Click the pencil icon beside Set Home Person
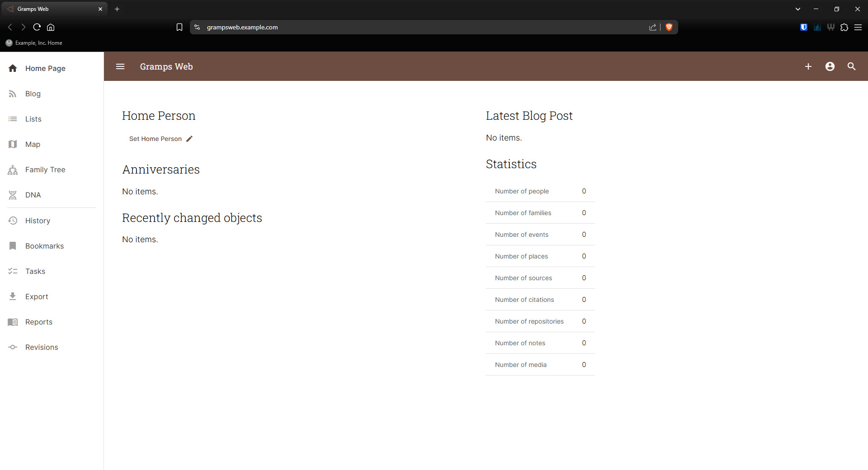Viewport: 868px width, 470px height. tap(189, 139)
